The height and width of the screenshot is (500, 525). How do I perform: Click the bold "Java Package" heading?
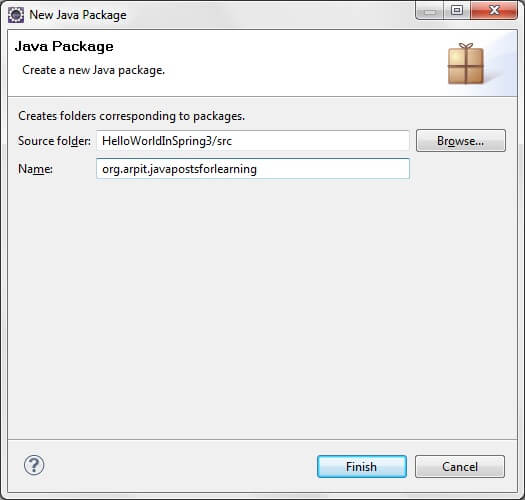coord(64,47)
